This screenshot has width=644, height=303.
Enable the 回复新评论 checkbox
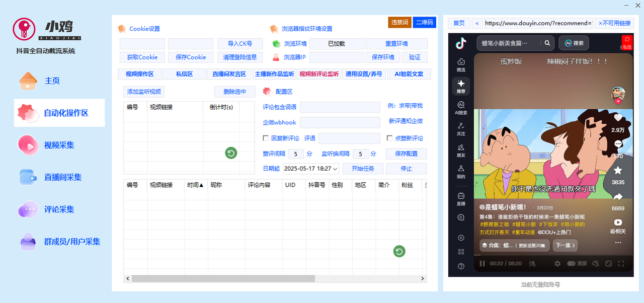click(266, 138)
